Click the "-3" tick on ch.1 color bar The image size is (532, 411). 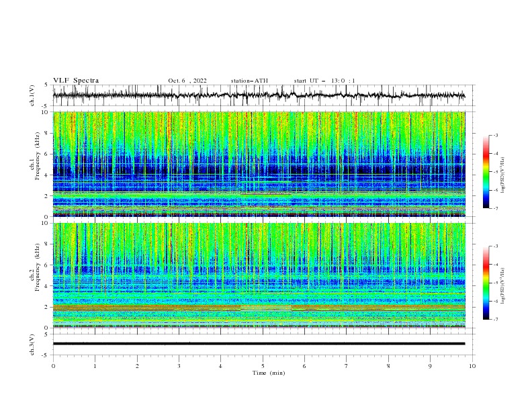(495, 135)
